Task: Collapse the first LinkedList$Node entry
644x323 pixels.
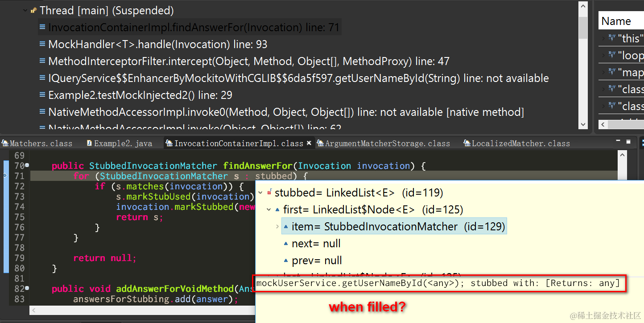Action: point(268,209)
